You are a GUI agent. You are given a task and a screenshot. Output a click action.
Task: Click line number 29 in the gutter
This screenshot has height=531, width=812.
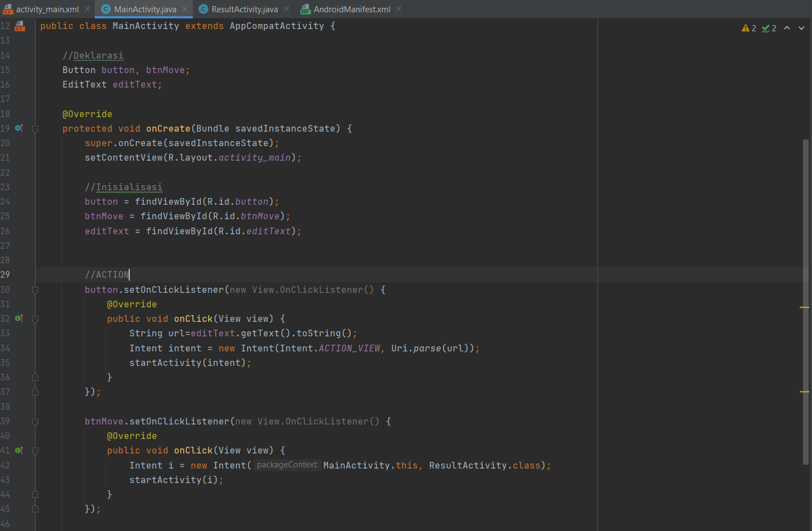click(6, 274)
